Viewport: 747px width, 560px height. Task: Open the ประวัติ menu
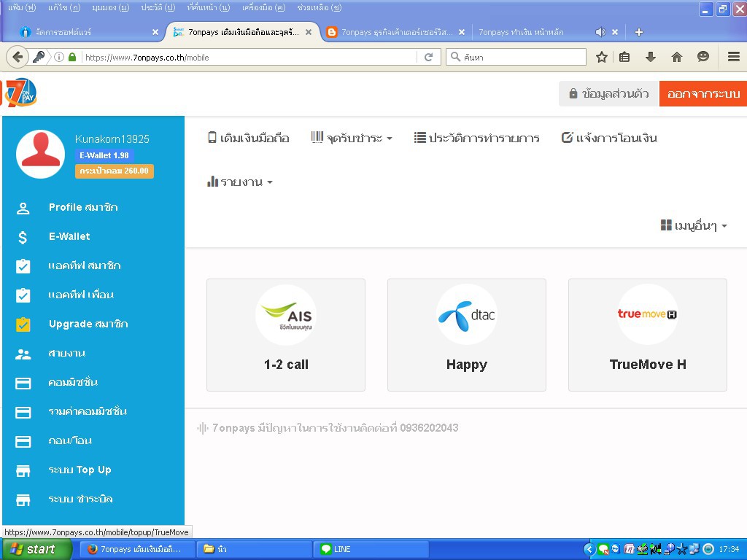click(x=158, y=7)
